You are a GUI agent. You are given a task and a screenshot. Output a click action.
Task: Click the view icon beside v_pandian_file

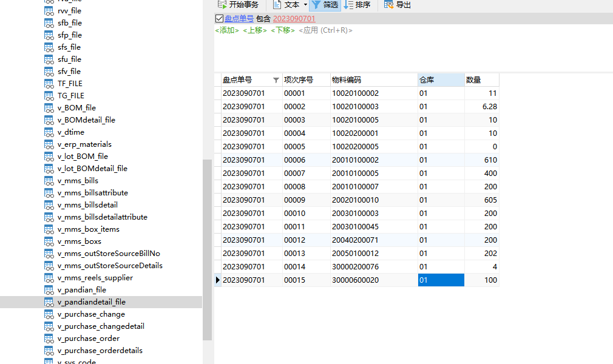(x=49, y=290)
